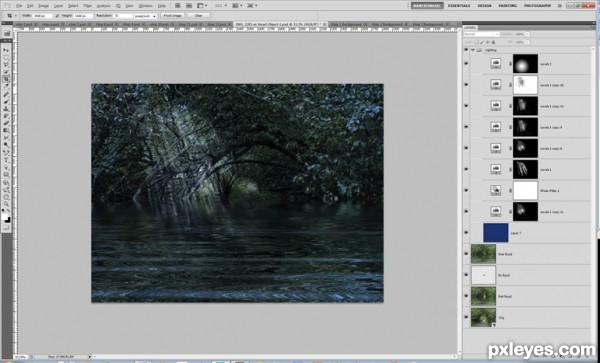Open the Filter menu
Screen dimensions: 600x363
[x=88, y=6]
